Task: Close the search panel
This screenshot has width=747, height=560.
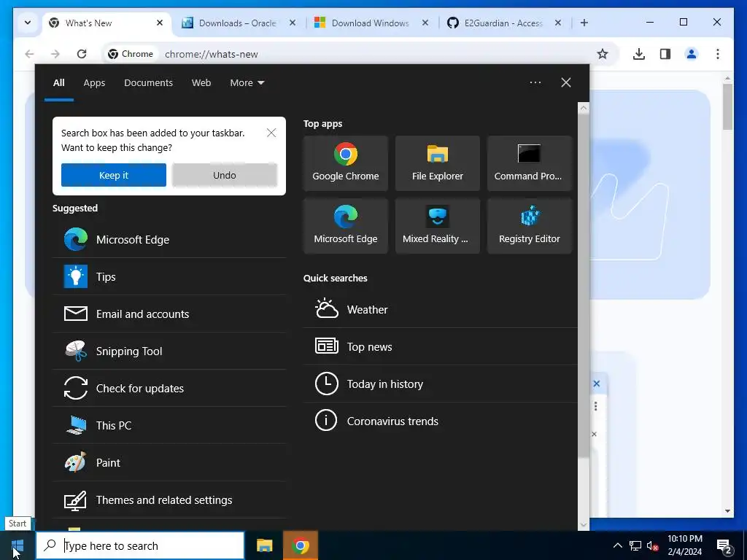Action: tap(565, 82)
